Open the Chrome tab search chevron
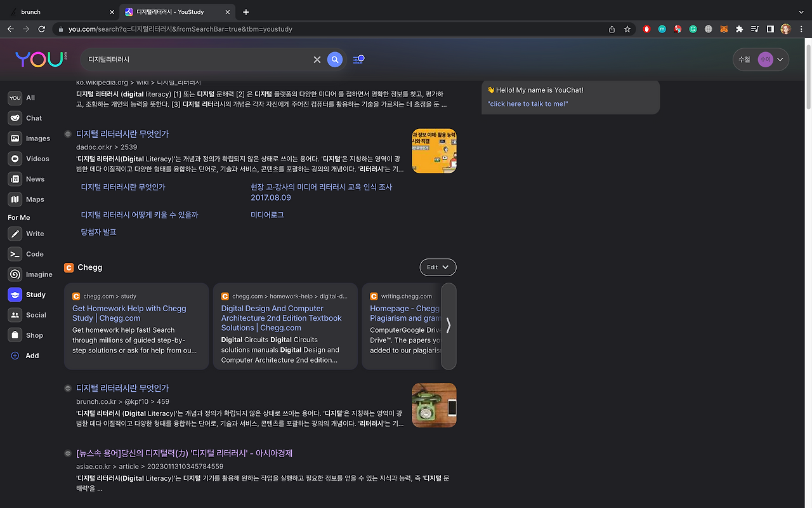This screenshot has height=508, width=812. [801, 12]
